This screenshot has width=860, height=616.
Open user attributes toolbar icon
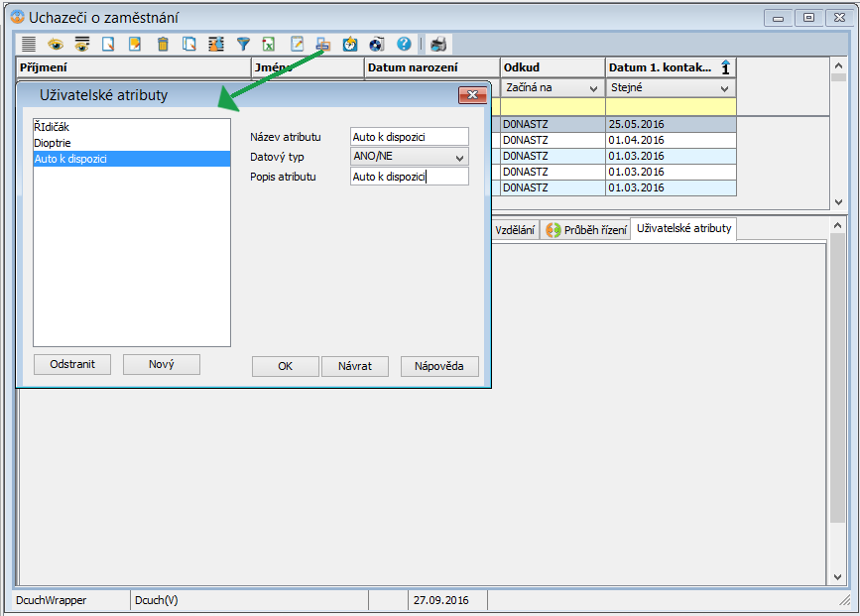pyautogui.click(x=322, y=45)
